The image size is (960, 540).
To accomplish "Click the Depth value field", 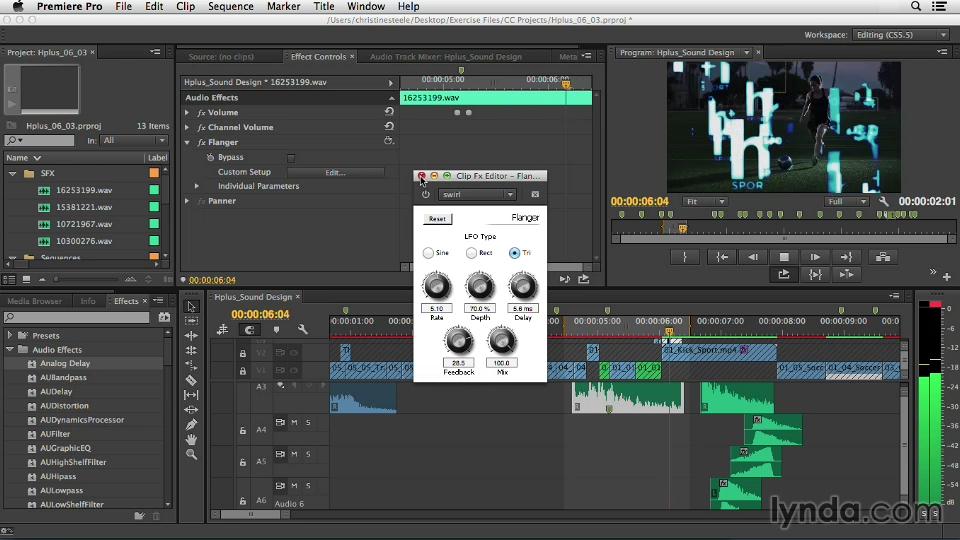I will coord(480,309).
